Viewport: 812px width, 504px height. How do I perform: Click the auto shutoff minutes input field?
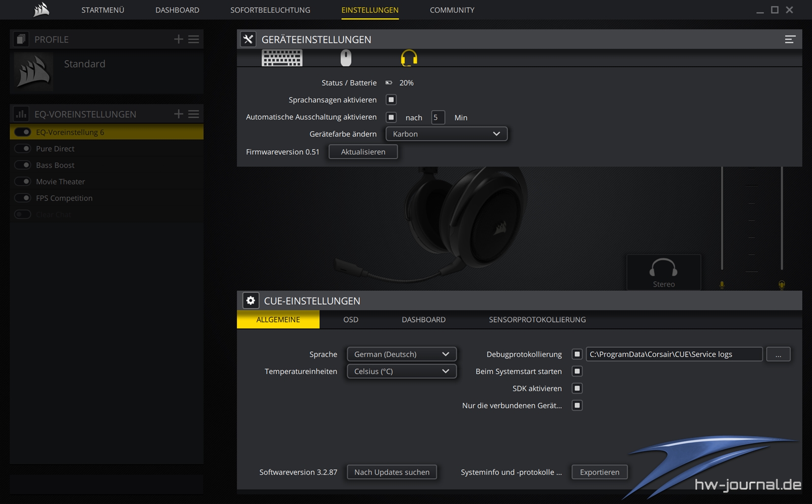tap(437, 117)
